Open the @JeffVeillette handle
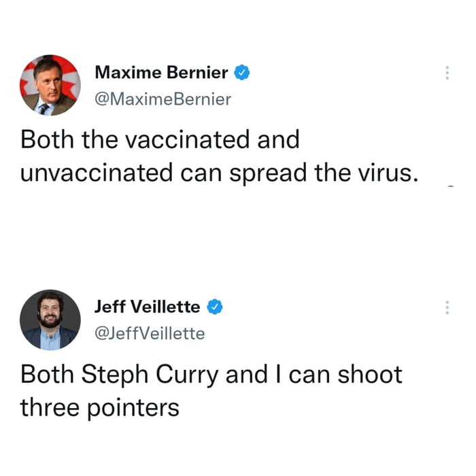 [x=149, y=333]
